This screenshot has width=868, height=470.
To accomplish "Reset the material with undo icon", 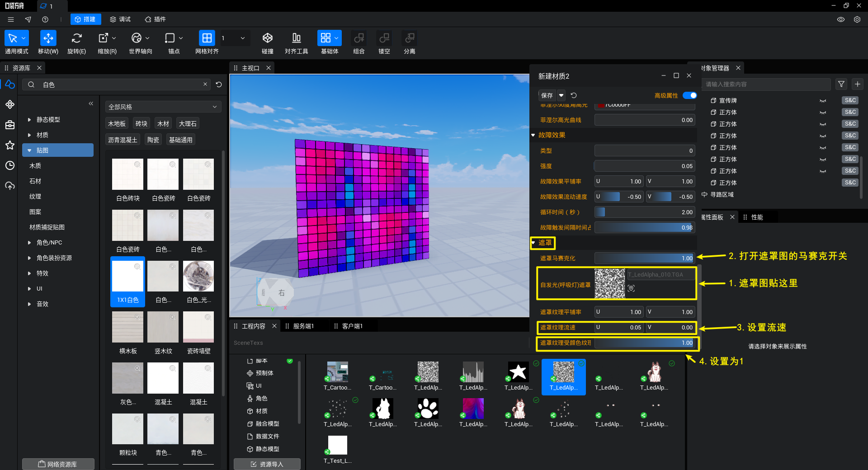I will [574, 95].
